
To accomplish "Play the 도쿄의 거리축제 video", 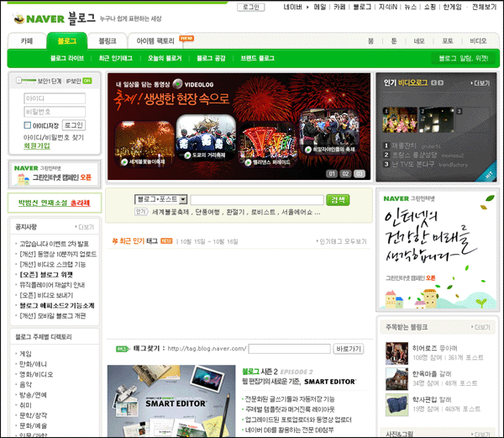I will point(187,155).
